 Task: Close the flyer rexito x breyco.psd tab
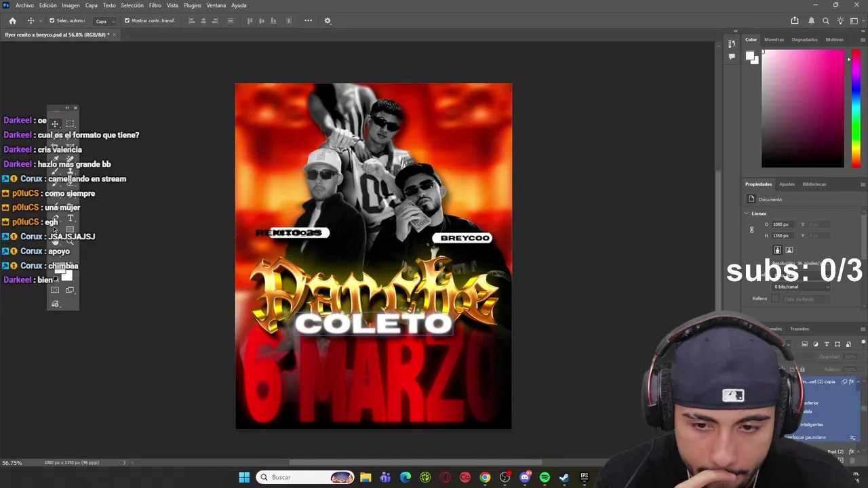click(115, 35)
